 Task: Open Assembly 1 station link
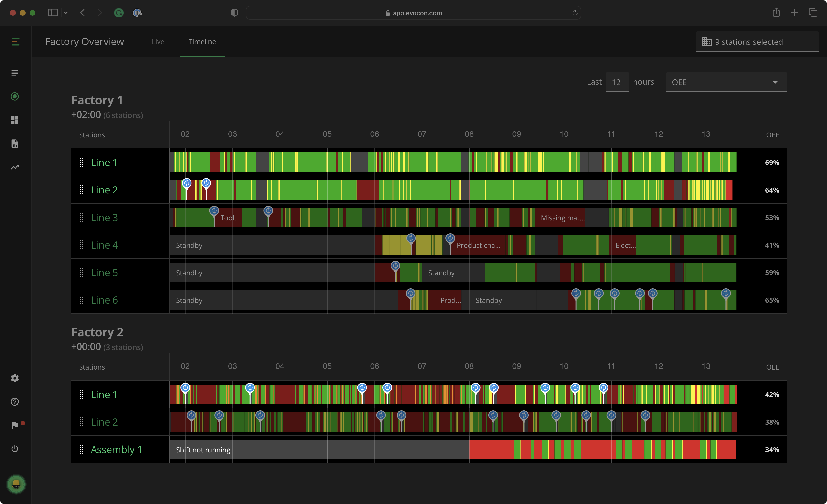click(x=116, y=450)
